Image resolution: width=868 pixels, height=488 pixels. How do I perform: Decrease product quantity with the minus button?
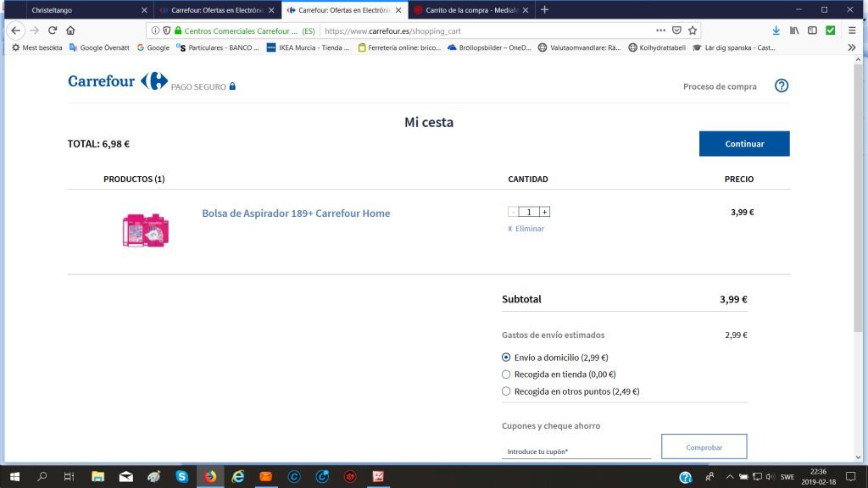point(513,212)
